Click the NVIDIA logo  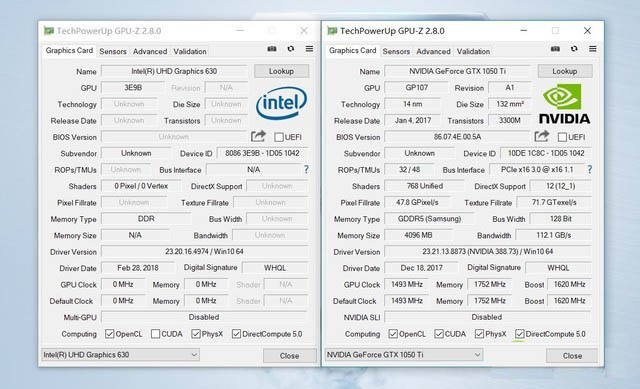564,104
